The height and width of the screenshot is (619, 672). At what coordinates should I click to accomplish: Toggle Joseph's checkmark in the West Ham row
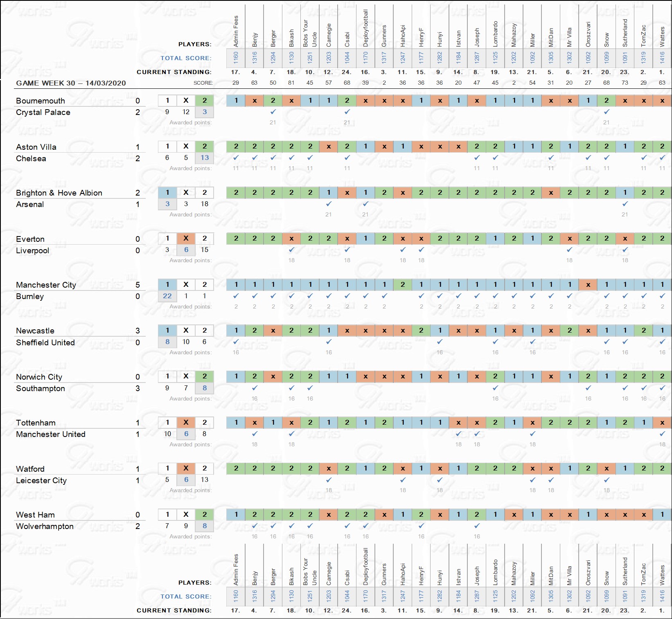coord(477,526)
